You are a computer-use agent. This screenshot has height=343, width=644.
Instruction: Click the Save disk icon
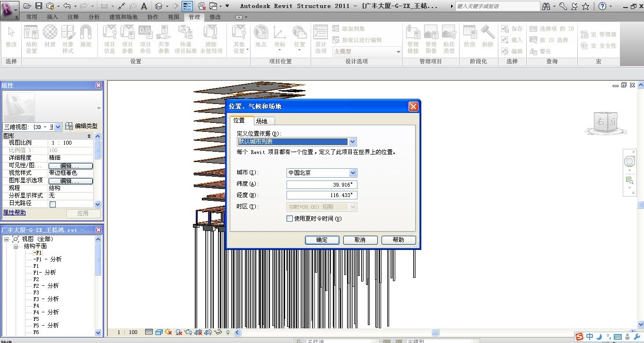pos(39,6)
